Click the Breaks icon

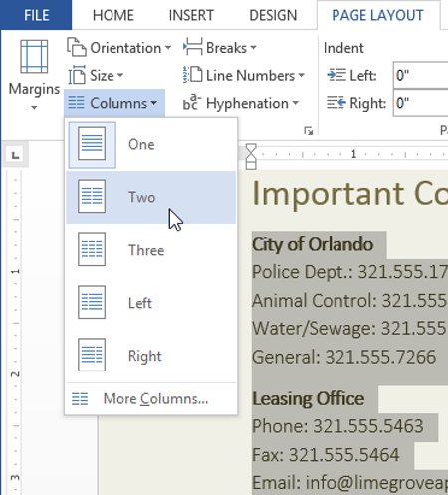click(x=192, y=47)
